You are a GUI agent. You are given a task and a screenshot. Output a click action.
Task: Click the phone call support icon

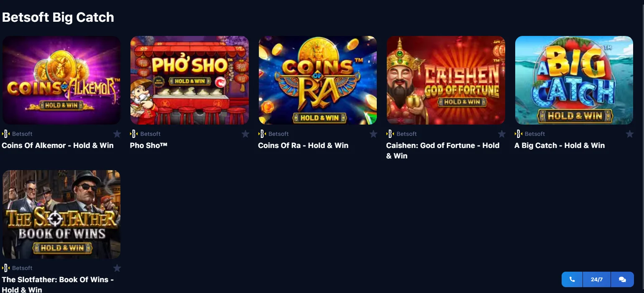point(572,280)
